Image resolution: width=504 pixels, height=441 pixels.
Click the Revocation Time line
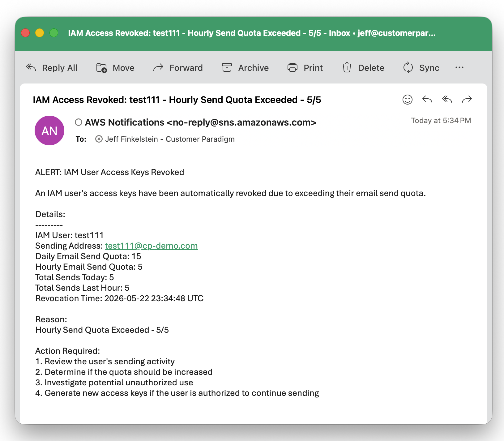[119, 298]
